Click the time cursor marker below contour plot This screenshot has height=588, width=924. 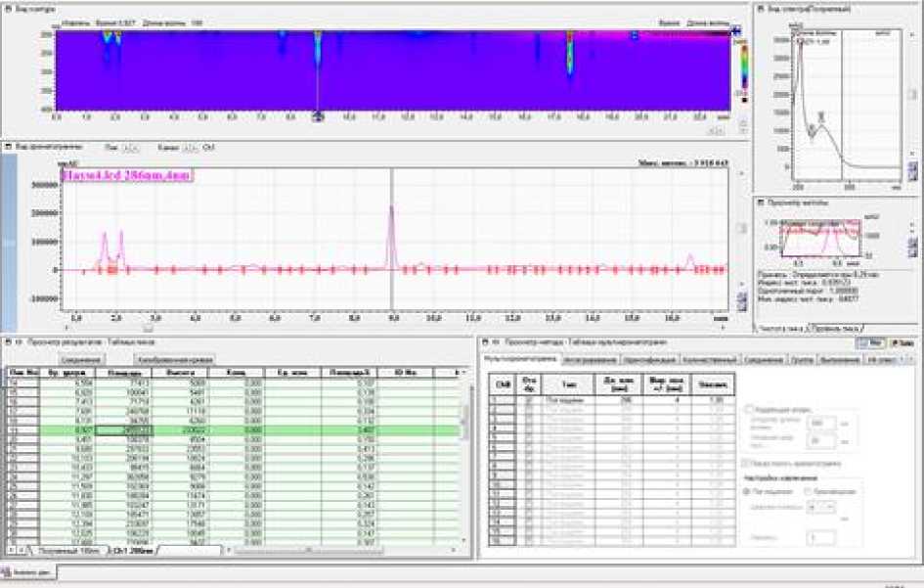point(317,115)
